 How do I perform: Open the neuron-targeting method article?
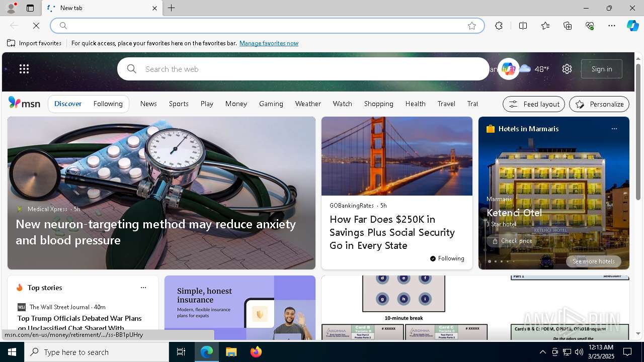[155, 232]
